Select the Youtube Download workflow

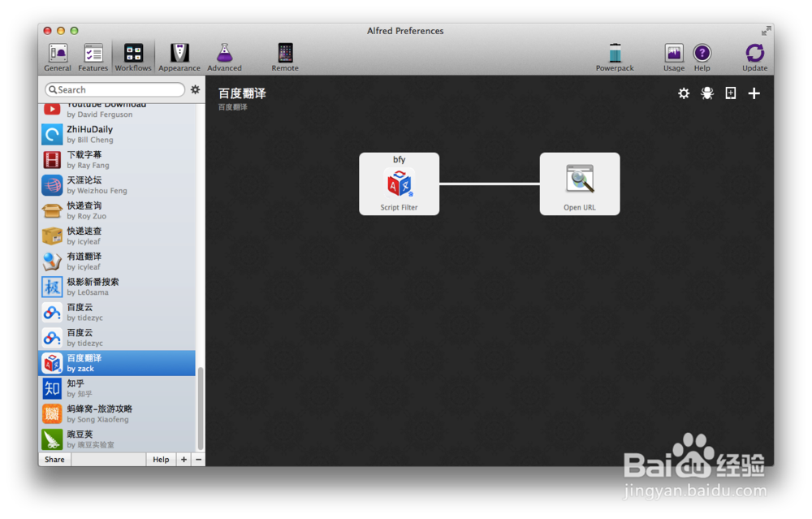[117, 110]
